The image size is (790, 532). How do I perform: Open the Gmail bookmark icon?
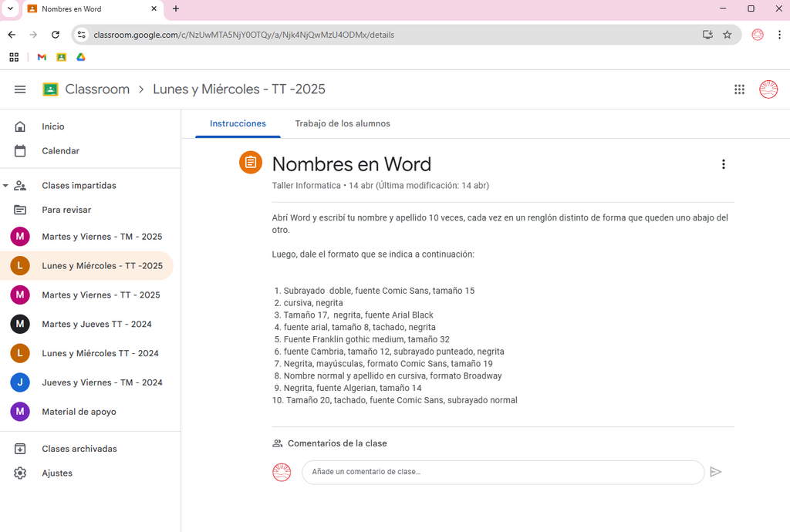42,57
